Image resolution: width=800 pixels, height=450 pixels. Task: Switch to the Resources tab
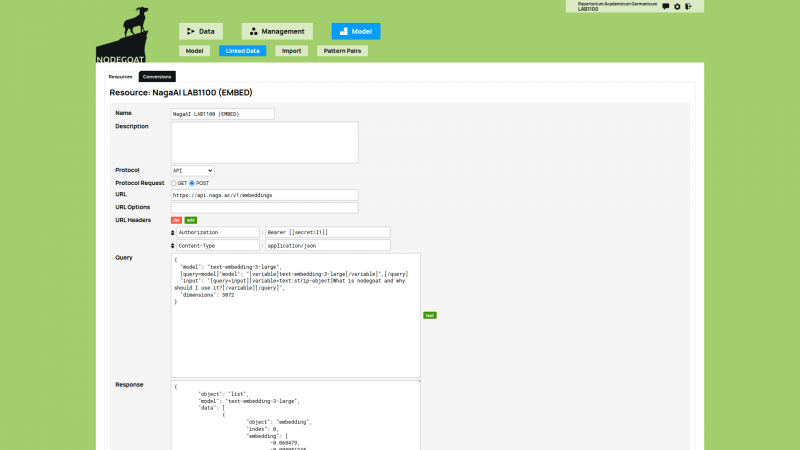[x=121, y=76]
